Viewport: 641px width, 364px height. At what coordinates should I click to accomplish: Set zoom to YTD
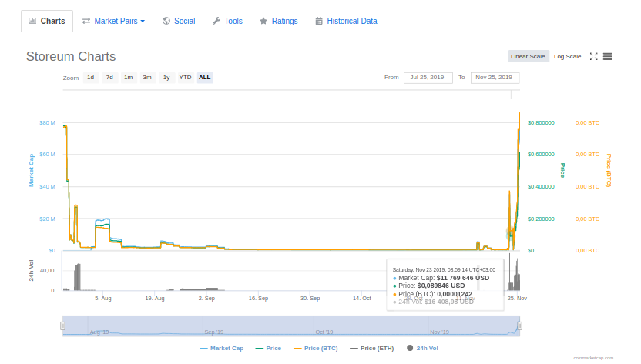coord(185,78)
